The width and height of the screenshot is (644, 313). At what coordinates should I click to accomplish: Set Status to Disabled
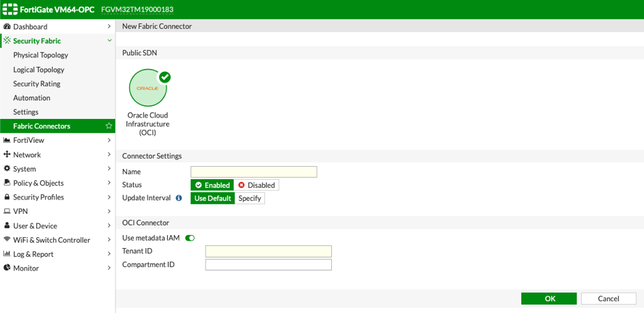pyautogui.click(x=257, y=185)
